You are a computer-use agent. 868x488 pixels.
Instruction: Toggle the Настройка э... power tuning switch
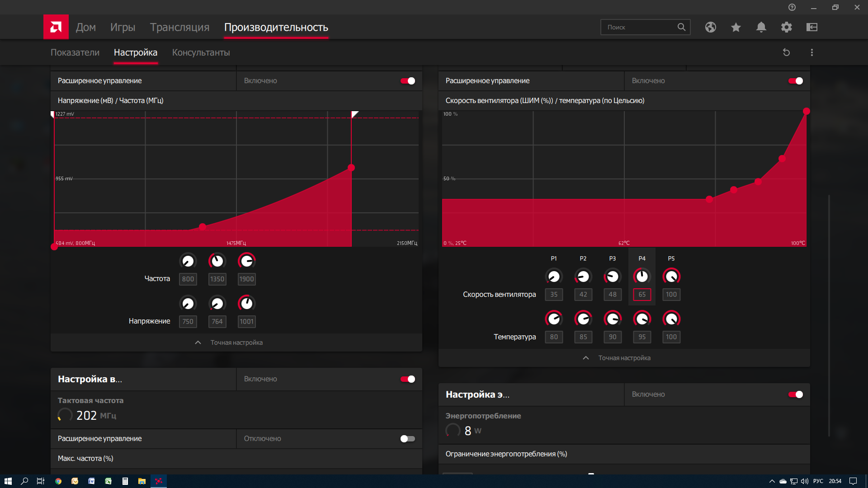[795, 394]
